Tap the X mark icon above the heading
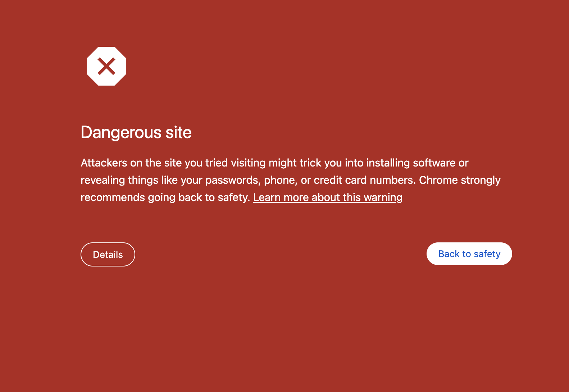The height and width of the screenshot is (392, 569). pyautogui.click(x=106, y=65)
